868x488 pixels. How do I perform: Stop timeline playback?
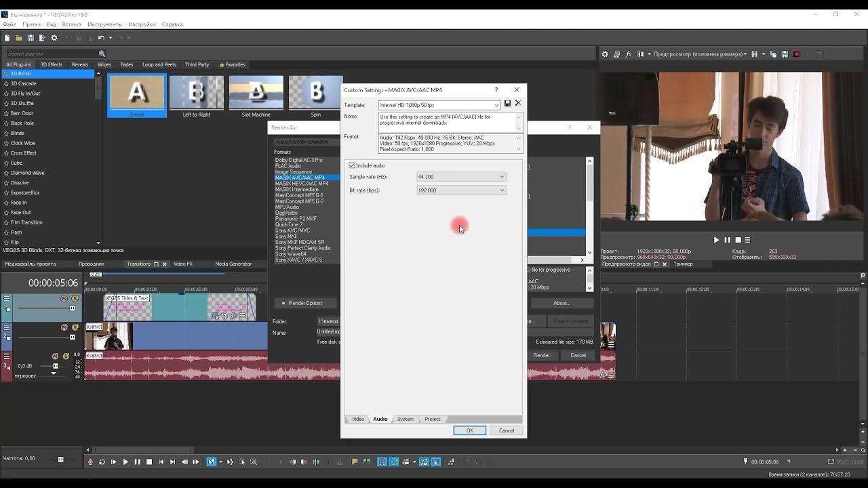click(149, 462)
